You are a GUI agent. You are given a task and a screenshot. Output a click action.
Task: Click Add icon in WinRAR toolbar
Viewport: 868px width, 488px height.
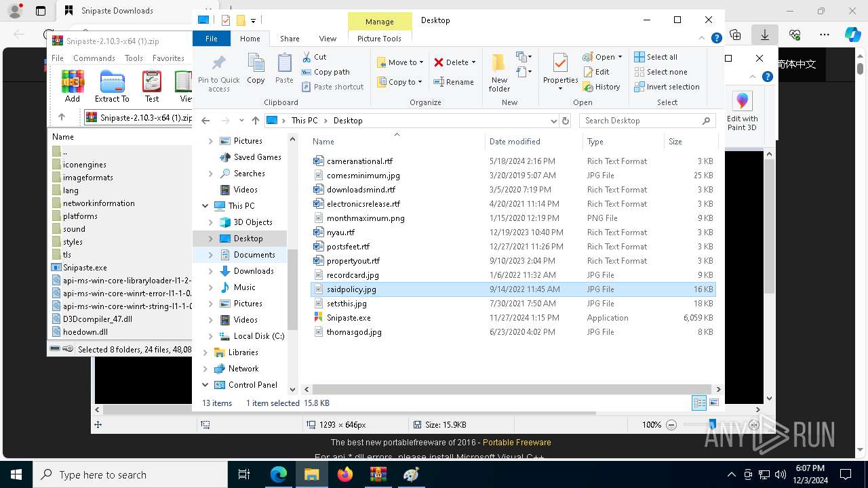(x=73, y=86)
